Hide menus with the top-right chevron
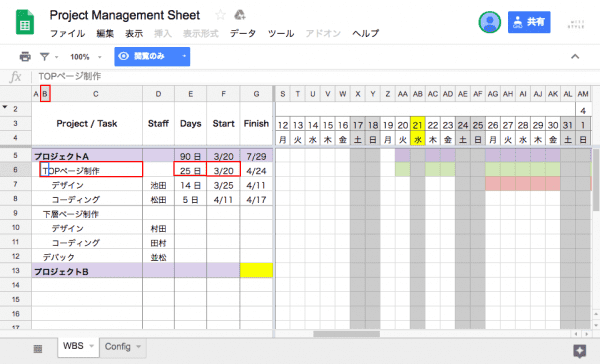 (575, 57)
